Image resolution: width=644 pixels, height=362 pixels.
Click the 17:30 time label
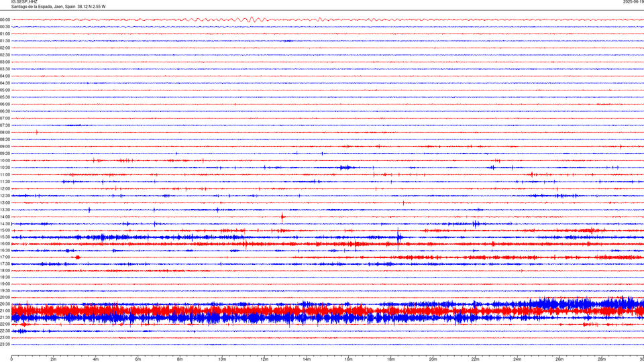5,264
